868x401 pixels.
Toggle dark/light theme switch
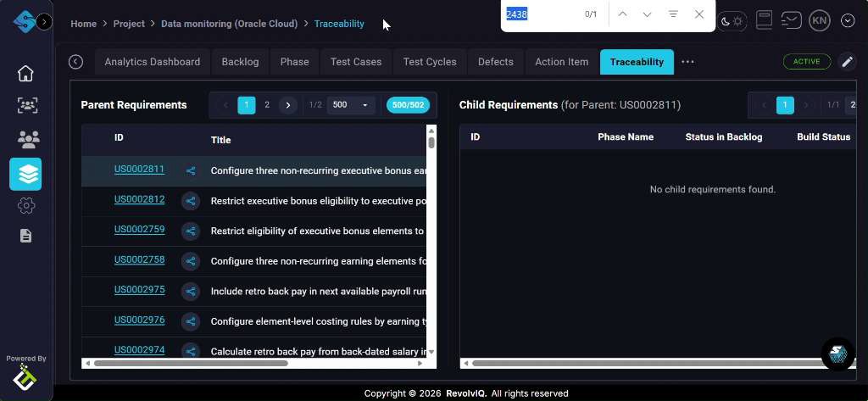[732, 20]
